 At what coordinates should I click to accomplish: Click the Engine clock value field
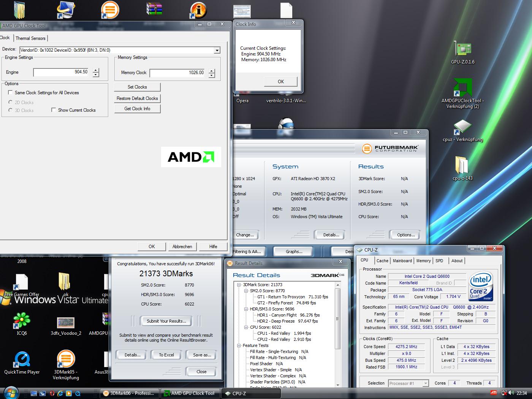[x=61, y=72]
